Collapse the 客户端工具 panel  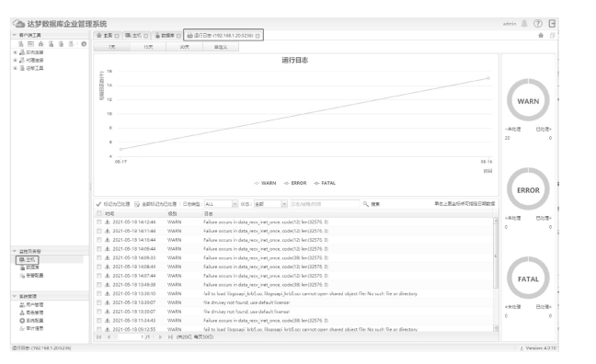coord(15,35)
